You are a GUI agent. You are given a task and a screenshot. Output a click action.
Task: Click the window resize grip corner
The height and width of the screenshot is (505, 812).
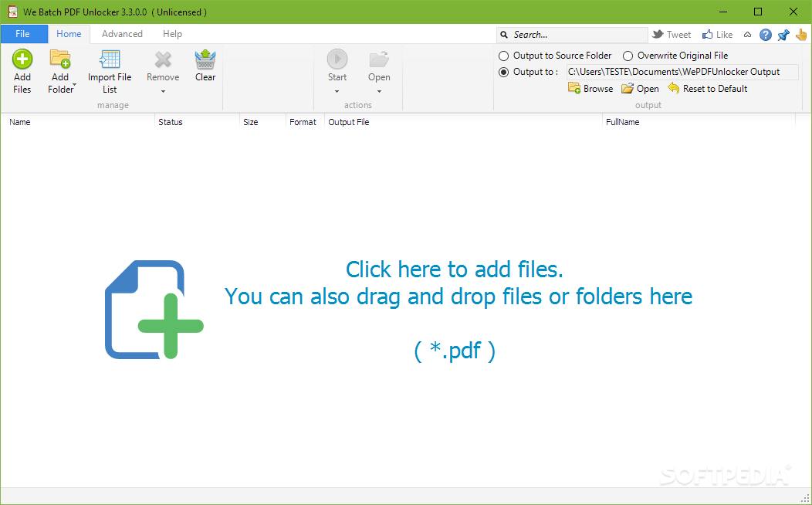pyautogui.click(x=805, y=498)
